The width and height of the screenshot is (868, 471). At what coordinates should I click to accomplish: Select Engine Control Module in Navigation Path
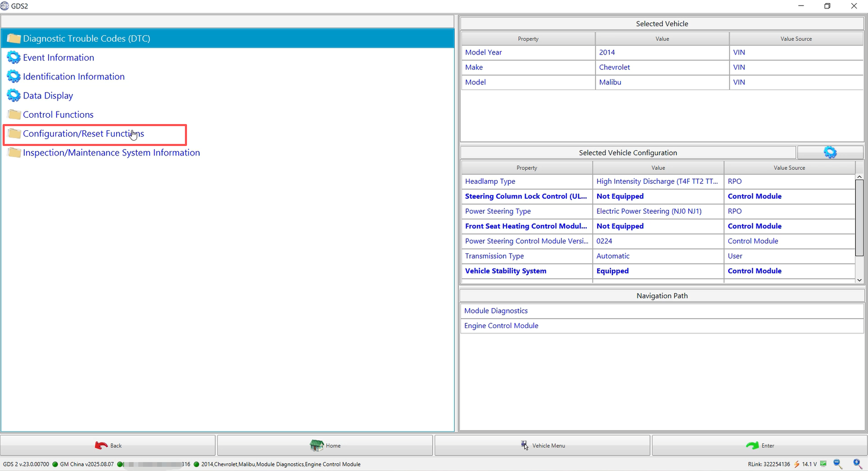coord(501,326)
